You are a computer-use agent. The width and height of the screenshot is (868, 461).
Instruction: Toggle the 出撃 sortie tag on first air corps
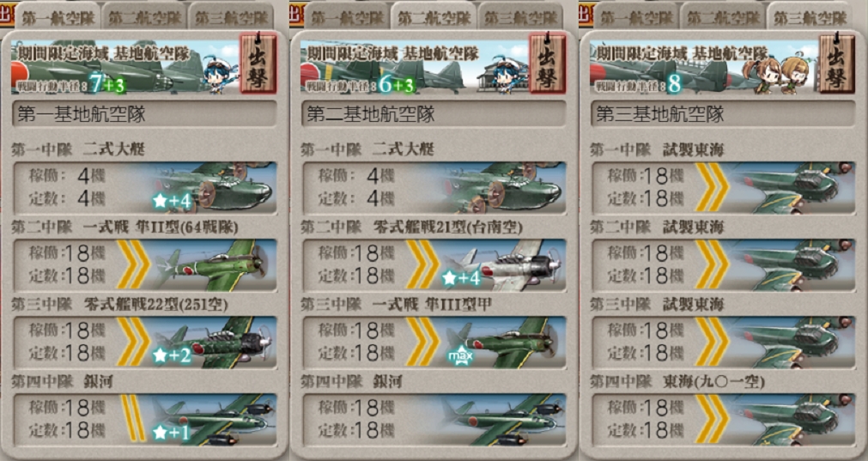[x=258, y=64]
